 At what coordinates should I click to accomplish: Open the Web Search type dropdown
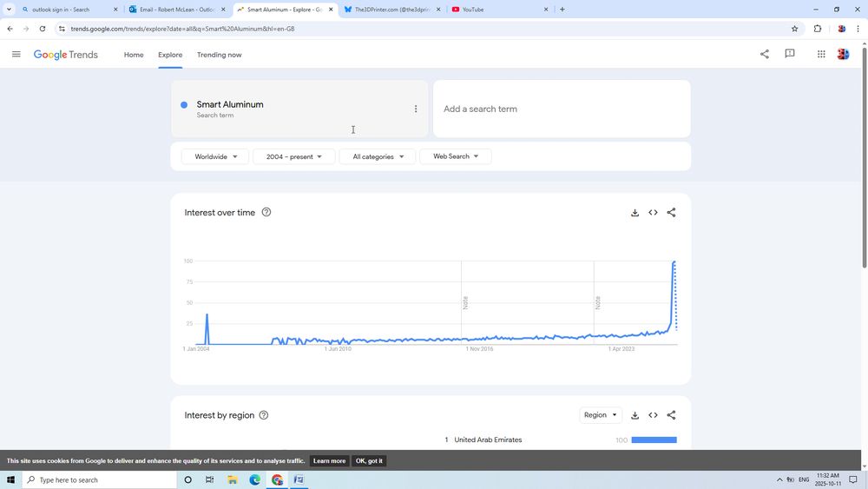tap(456, 156)
